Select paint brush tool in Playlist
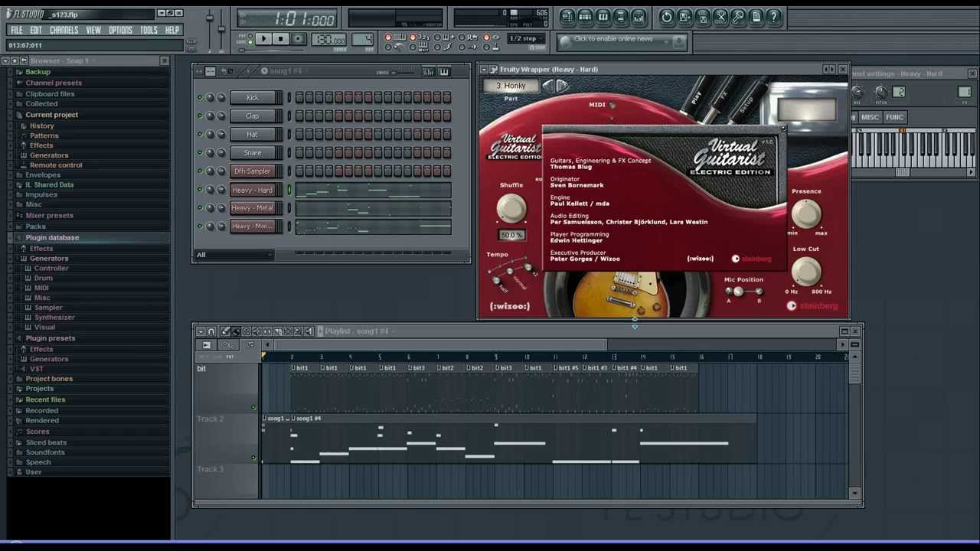This screenshot has height=551, width=980. pyautogui.click(x=236, y=331)
